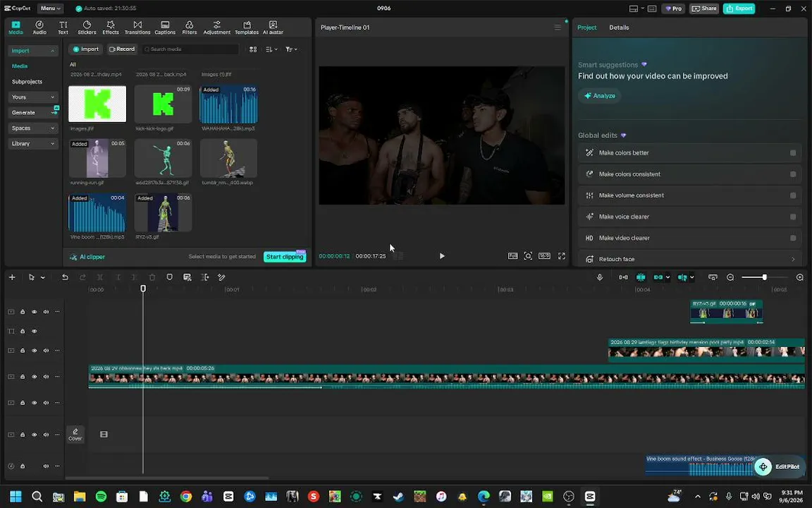Click the Analyze button
The height and width of the screenshot is (508, 812).
600,96
